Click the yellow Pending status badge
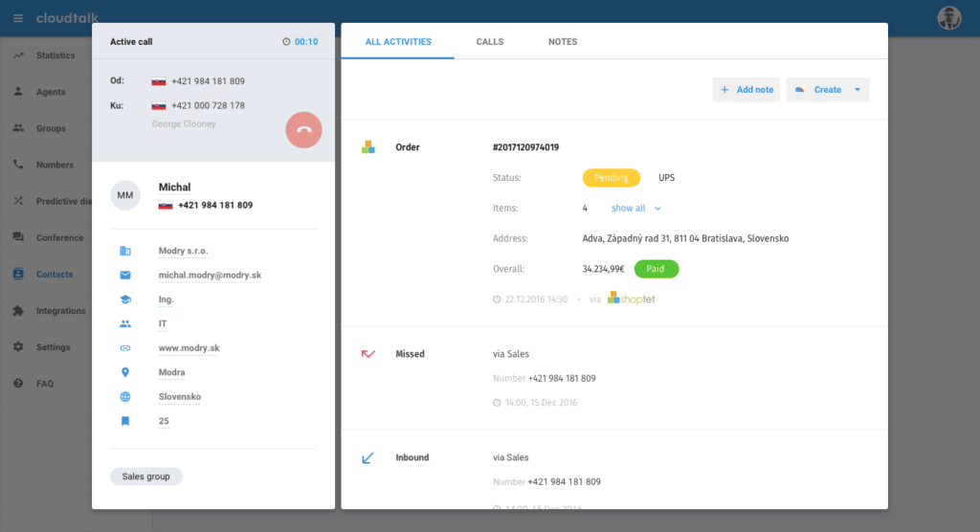This screenshot has width=980, height=532. (x=611, y=178)
